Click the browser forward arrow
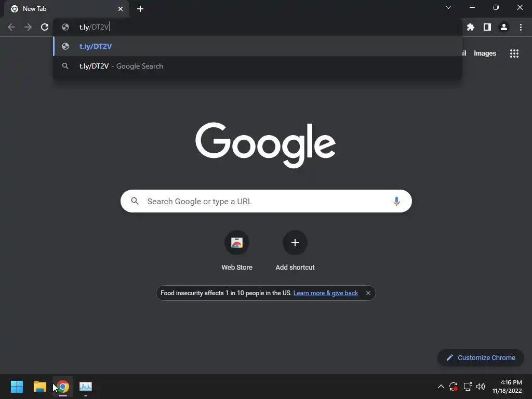 click(28, 27)
